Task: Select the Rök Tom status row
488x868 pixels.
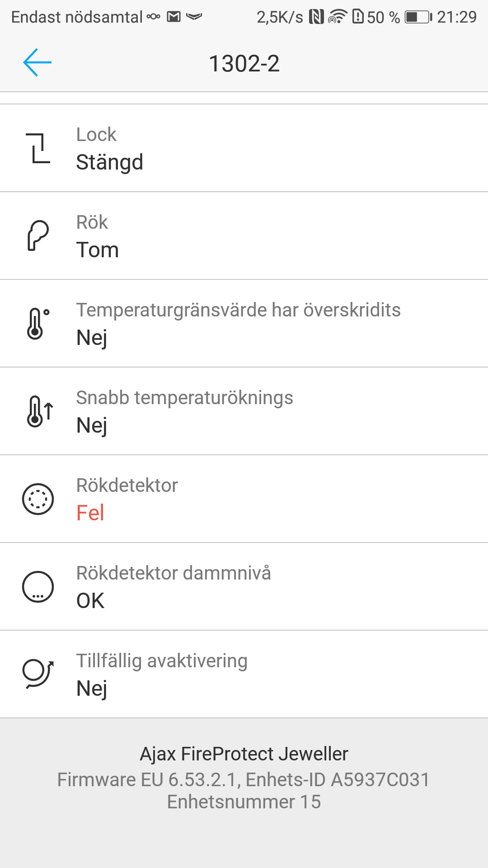Action: (244, 236)
